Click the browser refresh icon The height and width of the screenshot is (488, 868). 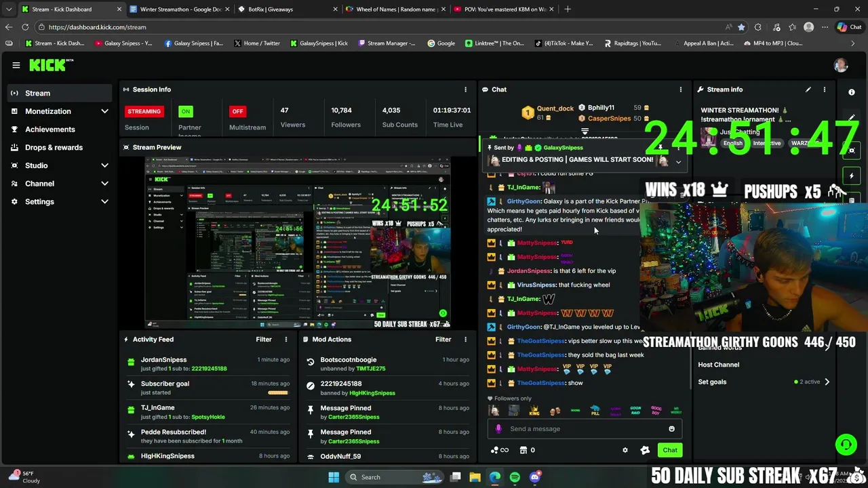25,27
